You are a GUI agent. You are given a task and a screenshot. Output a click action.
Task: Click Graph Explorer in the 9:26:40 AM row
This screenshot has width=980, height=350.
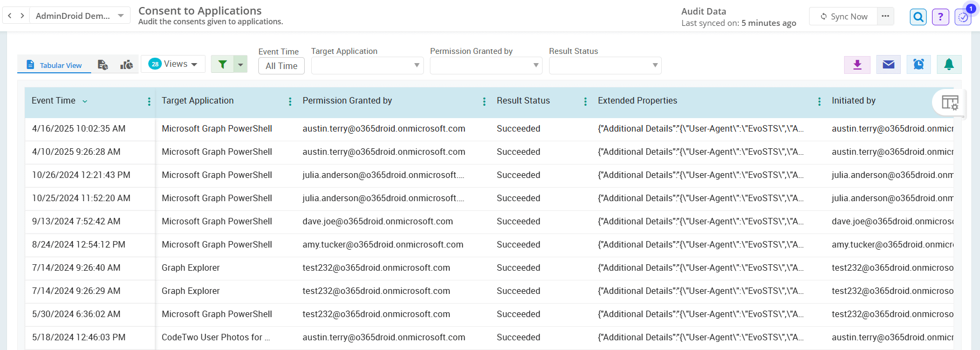191,267
